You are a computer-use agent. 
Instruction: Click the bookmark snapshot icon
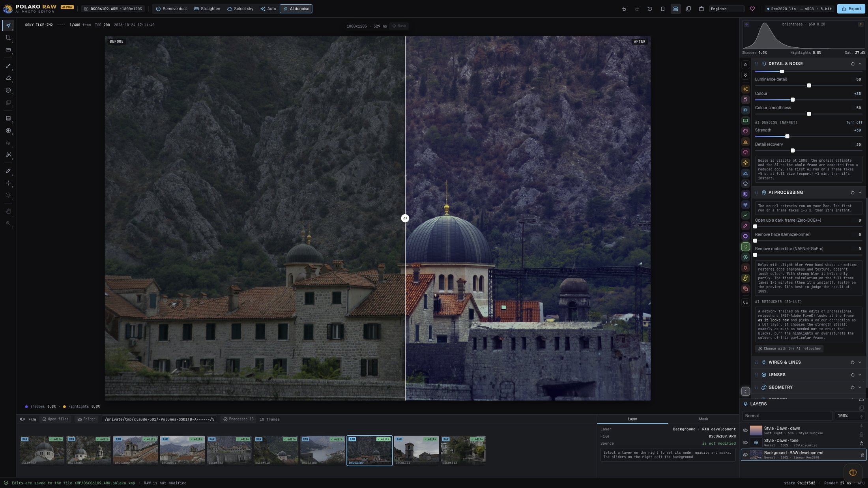pyautogui.click(x=662, y=9)
